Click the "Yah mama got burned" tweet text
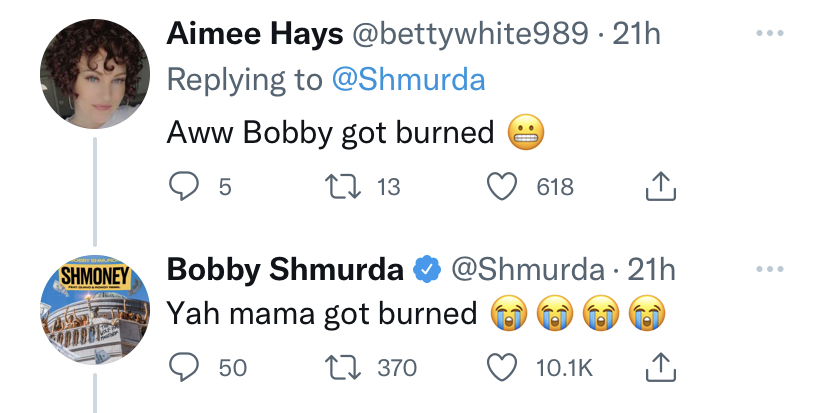828x413 pixels. [x=320, y=314]
